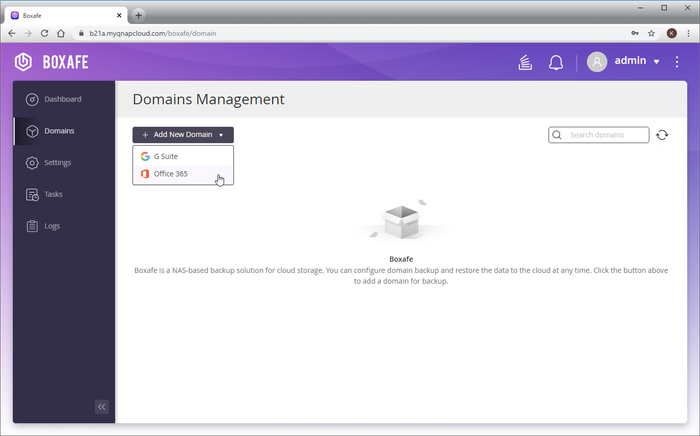Expand the admin account dropdown arrow

[x=657, y=62]
